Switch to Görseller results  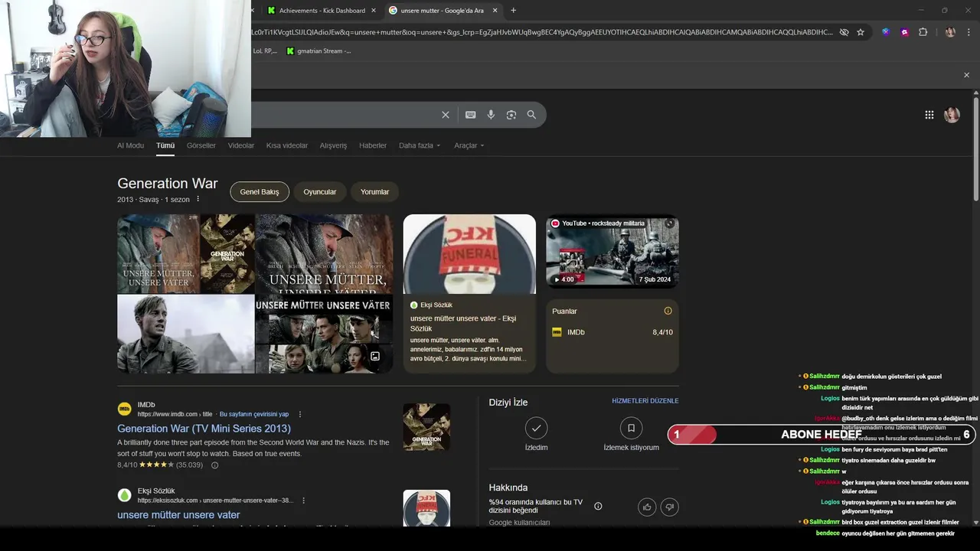coord(201,145)
